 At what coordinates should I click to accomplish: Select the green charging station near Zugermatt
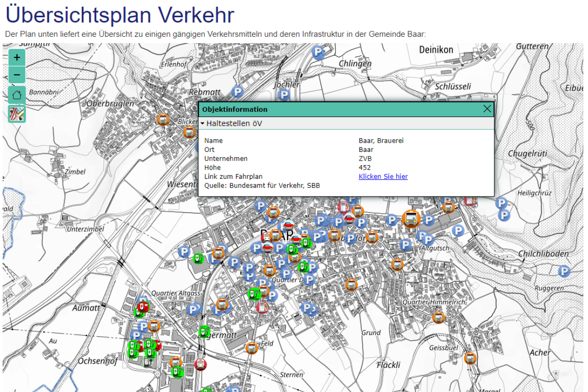[x=204, y=332]
